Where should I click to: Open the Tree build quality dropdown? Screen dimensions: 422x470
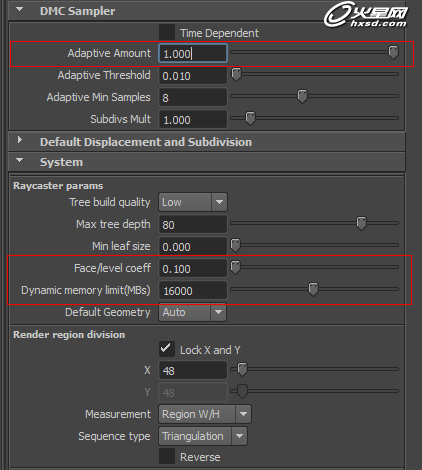coord(193,202)
